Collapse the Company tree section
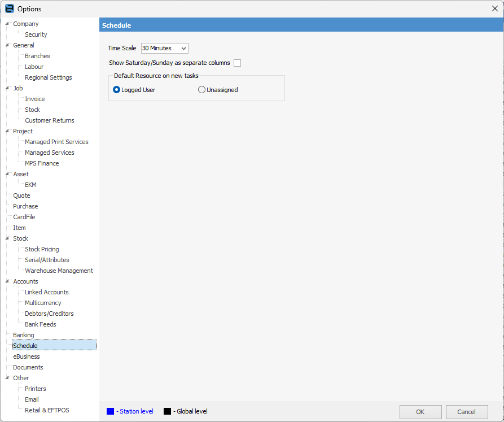The width and height of the screenshot is (504, 422). pos(7,24)
